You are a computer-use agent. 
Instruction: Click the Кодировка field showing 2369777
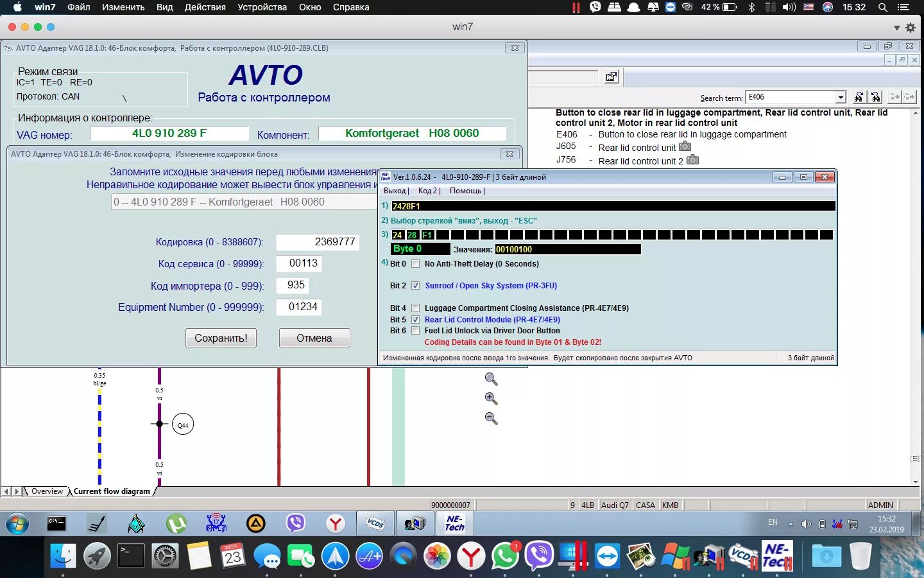click(318, 242)
